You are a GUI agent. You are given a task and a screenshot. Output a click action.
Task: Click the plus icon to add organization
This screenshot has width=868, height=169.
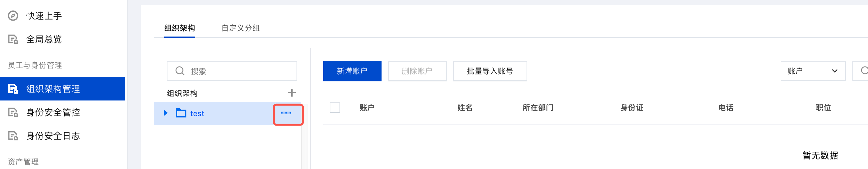point(292,93)
